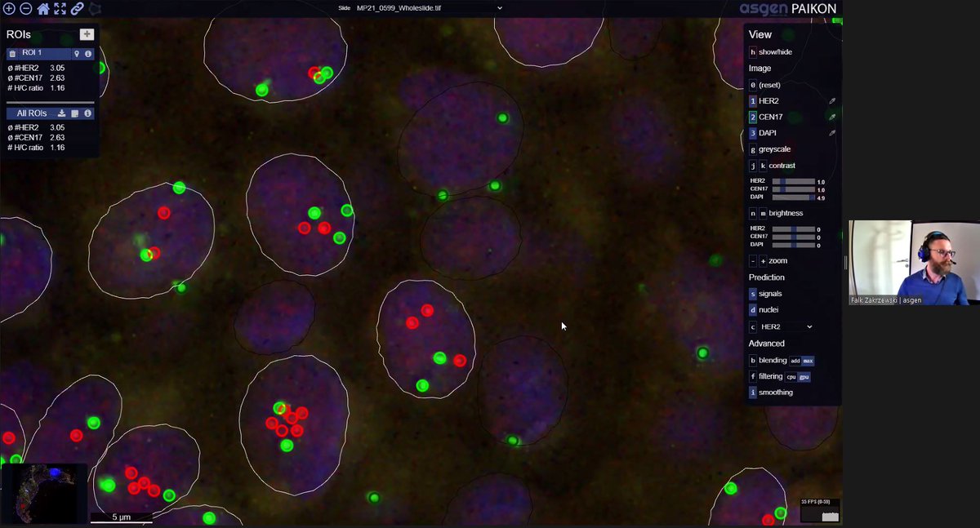
Task: Show info for All ROIs
Action: (x=87, y=113)
